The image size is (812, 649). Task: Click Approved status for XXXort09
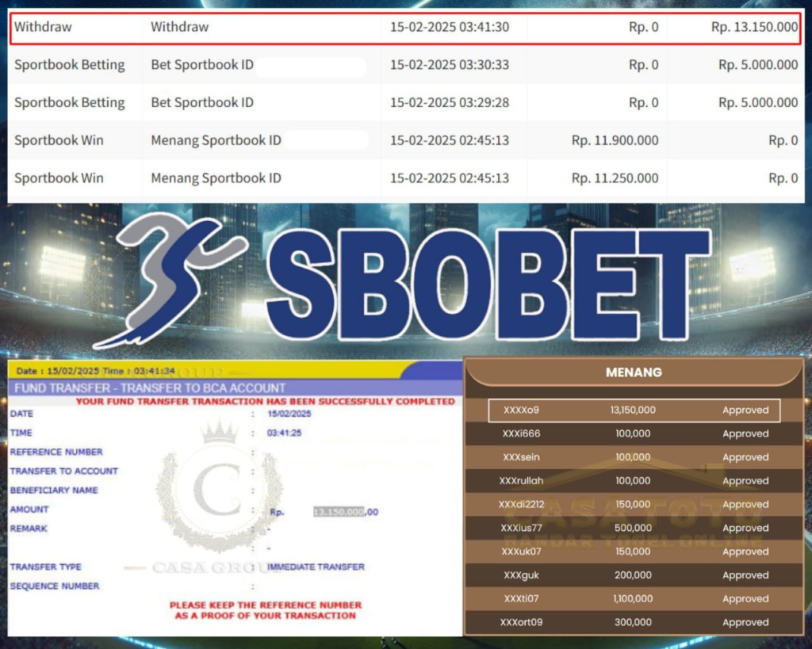click(x=745, y=622)
